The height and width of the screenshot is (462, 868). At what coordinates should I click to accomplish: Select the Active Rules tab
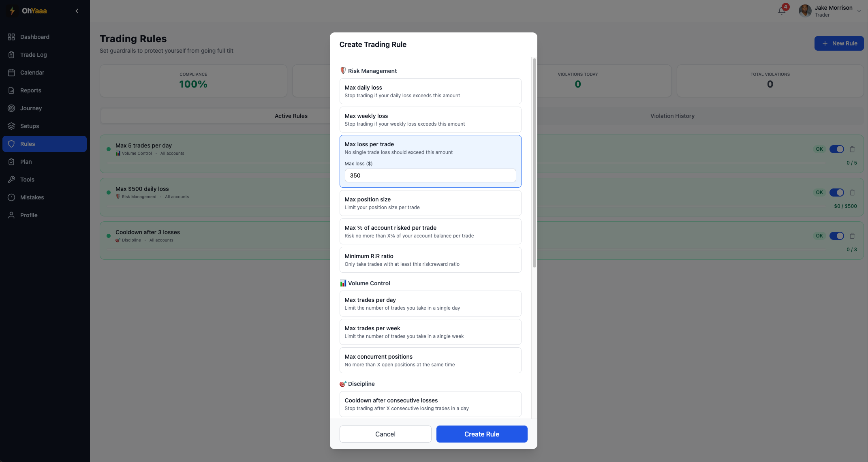point(291,115)
